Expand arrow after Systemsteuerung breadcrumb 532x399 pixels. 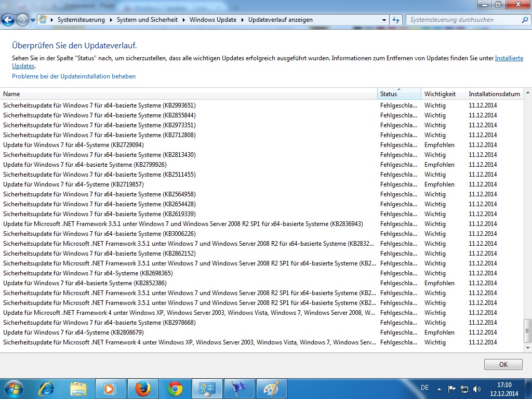(111, 20)
